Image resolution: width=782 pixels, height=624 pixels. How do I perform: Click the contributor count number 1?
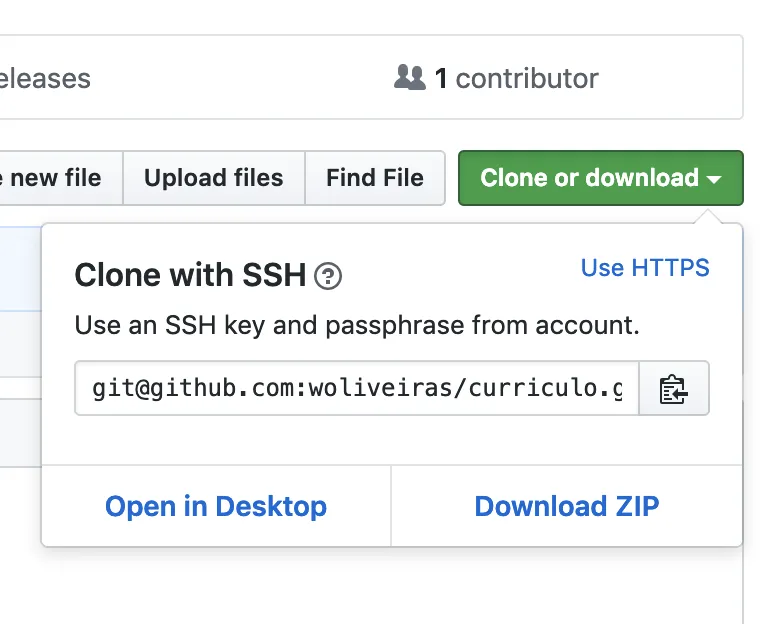[x=441, y=78]
